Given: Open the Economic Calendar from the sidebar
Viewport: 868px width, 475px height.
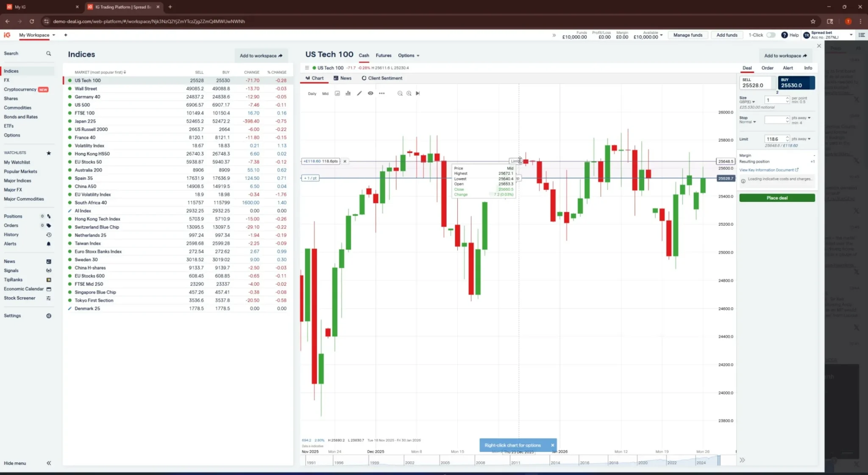Looking at the screenshot, I should (x=24, y=288).
